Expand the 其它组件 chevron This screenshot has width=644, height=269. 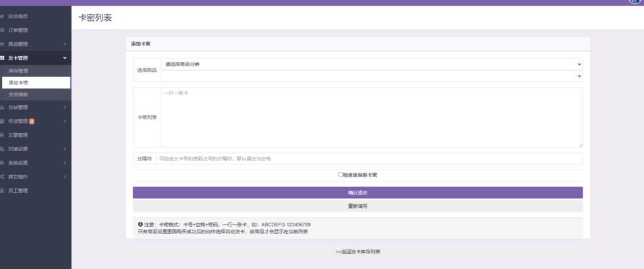click(x=65, y=177)
